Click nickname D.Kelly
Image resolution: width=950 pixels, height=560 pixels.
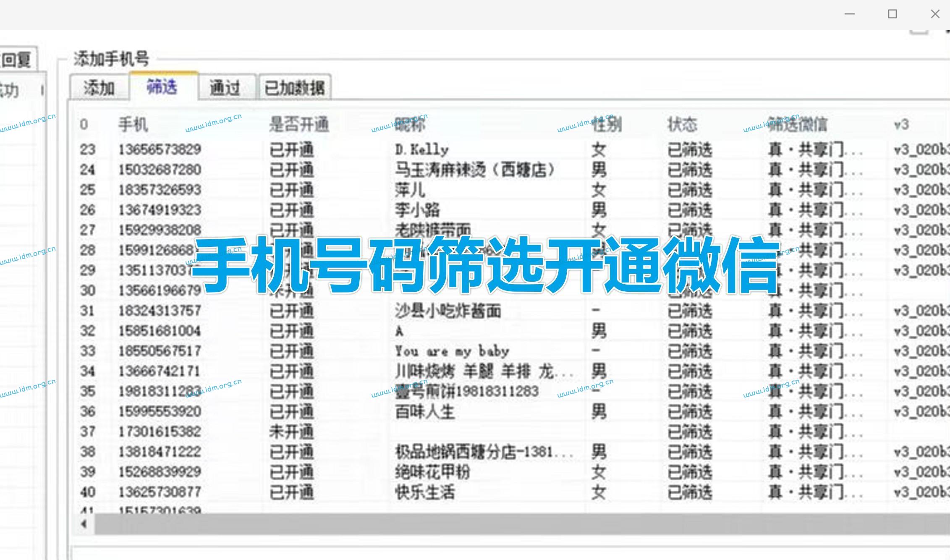[x=421, y=149]
